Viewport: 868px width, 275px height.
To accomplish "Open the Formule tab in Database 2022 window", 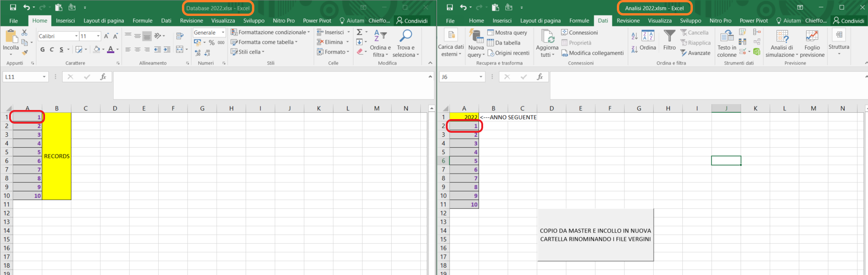I will pos(142,20).
